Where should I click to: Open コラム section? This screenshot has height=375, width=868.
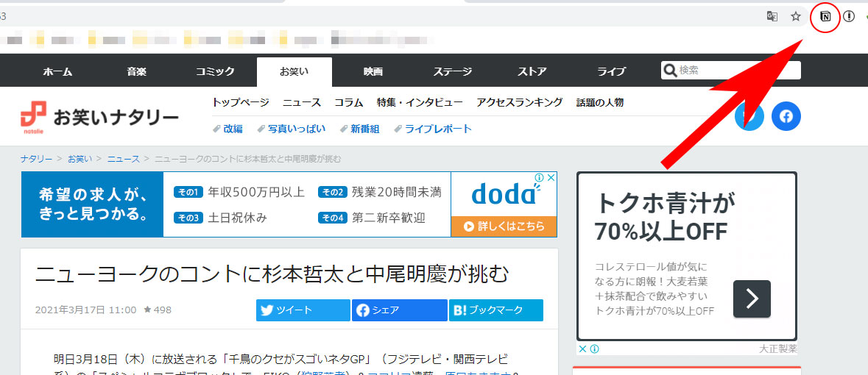(349, 102)
